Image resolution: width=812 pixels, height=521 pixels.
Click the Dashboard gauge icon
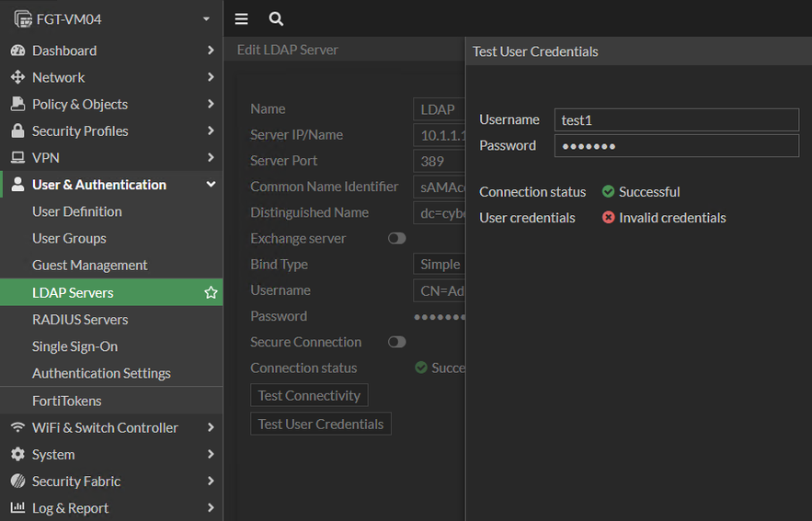(x=17, y=51)
